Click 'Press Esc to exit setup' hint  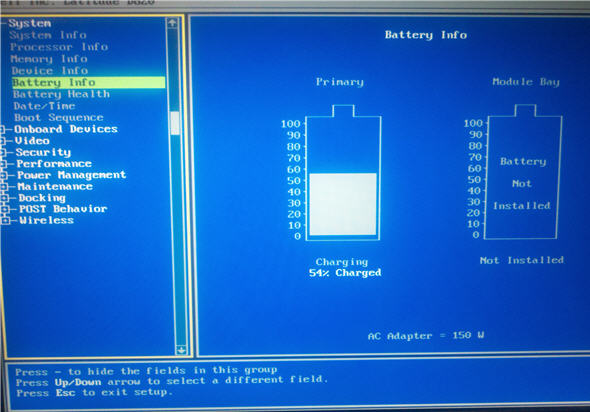tap(94, 392)
